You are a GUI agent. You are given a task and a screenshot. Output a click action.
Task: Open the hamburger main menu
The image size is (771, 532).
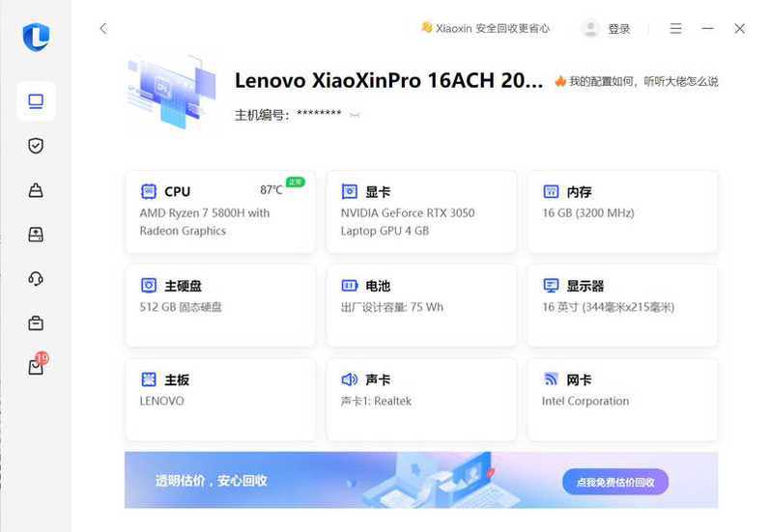point(675,29)
